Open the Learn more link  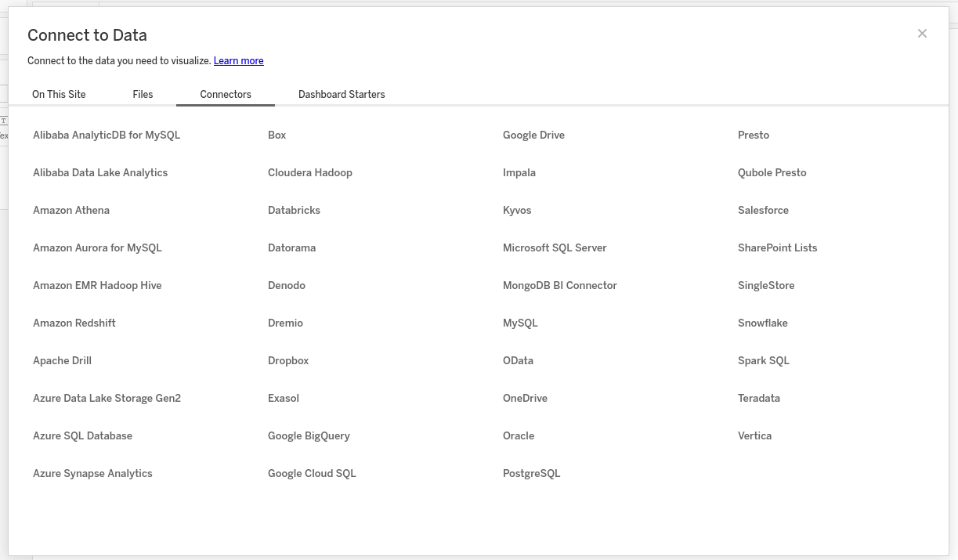(238, 61)
